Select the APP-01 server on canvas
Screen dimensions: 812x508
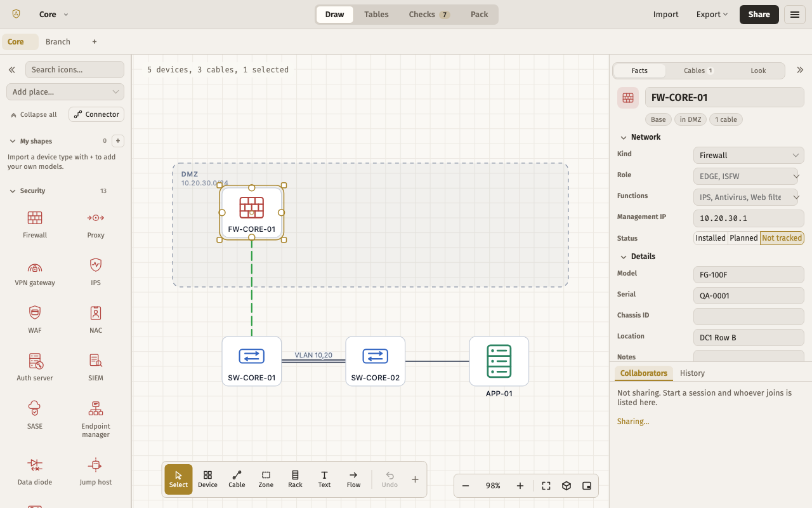click(x=499, y=361)
